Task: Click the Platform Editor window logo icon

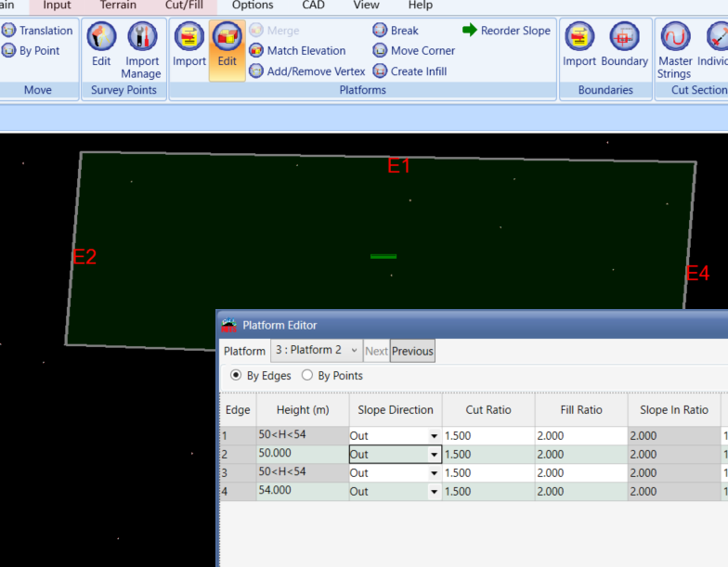Action: (228, 325)
